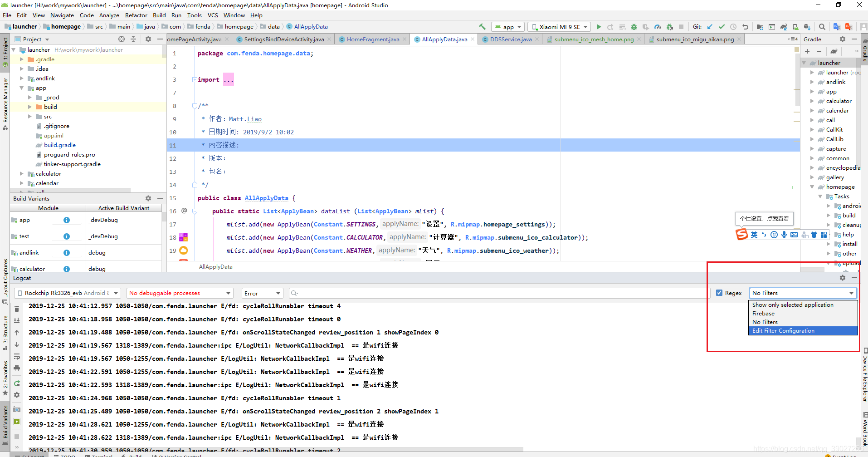The width and height of the screenshot is (868, 457).
Task: Open the VCS menu
Action: tap(213, 15)
